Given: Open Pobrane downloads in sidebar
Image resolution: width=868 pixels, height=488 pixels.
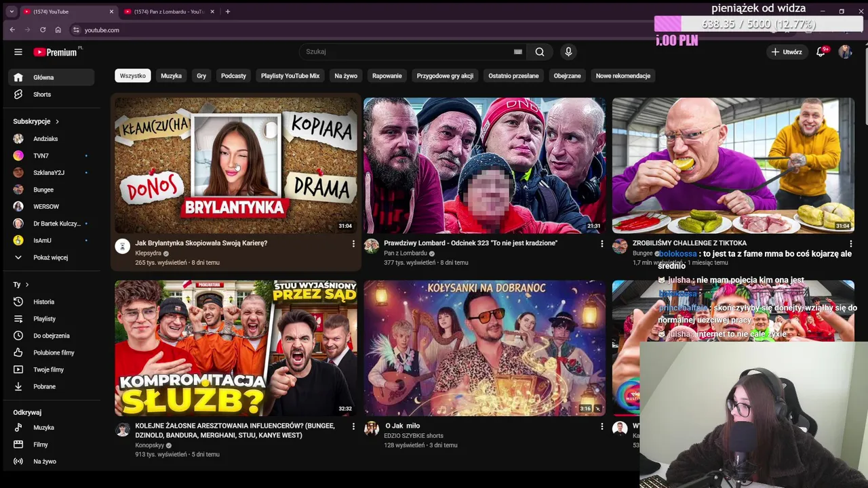Looking at the screenshot, I should (x=52, y=386).
